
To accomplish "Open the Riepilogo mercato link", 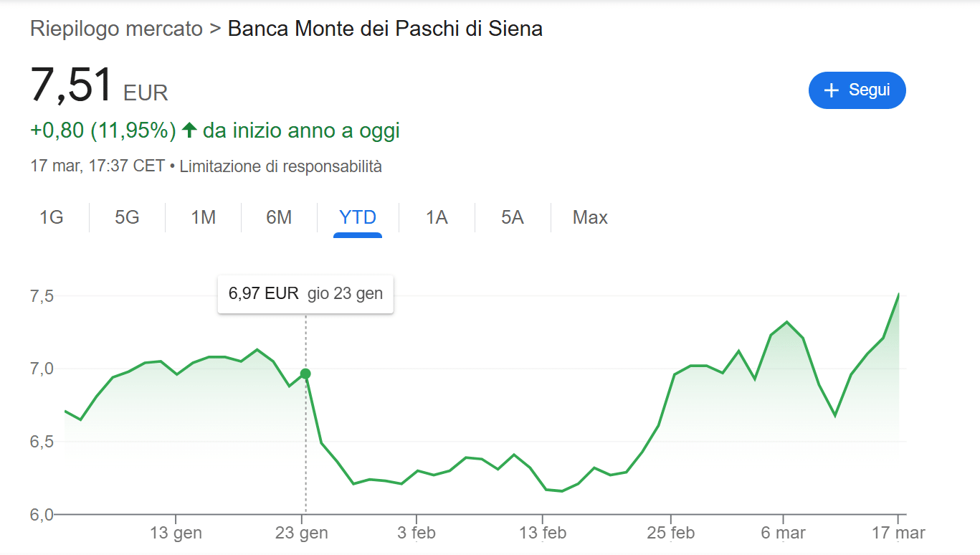I will 116,29.
